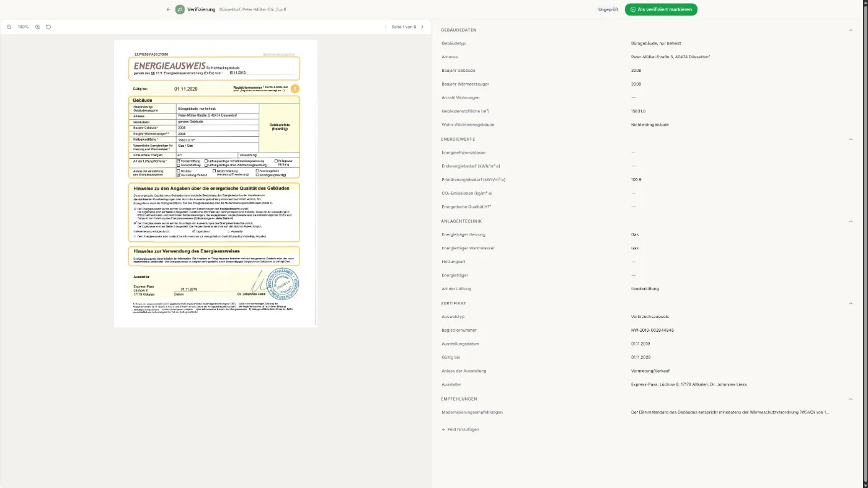868x488 pixels.
Task: Edit the empty Energetische Qualität HT' value
Action: pyautogui.click(x=633, y=207)
